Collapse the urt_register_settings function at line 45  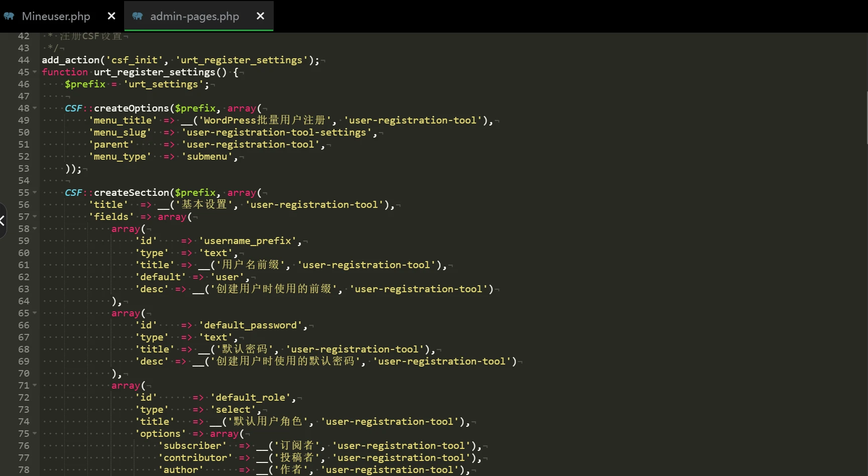(x=35, y=72)
